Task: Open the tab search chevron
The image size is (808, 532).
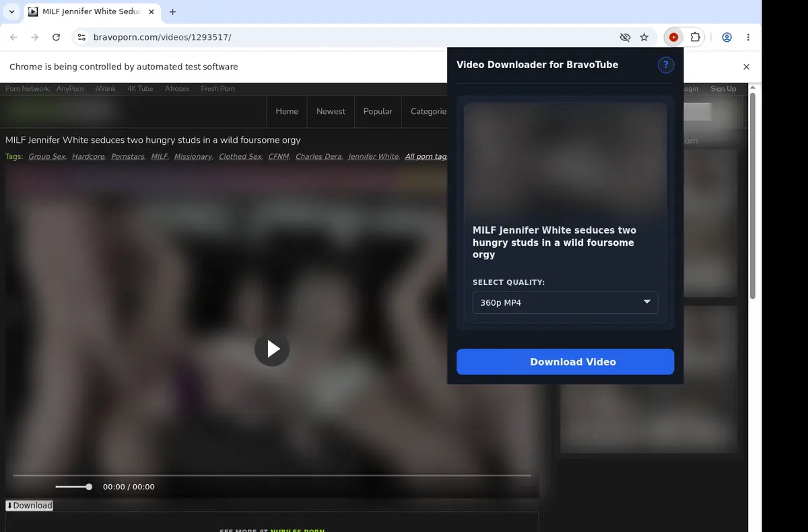Action: [x=11, y=11]
